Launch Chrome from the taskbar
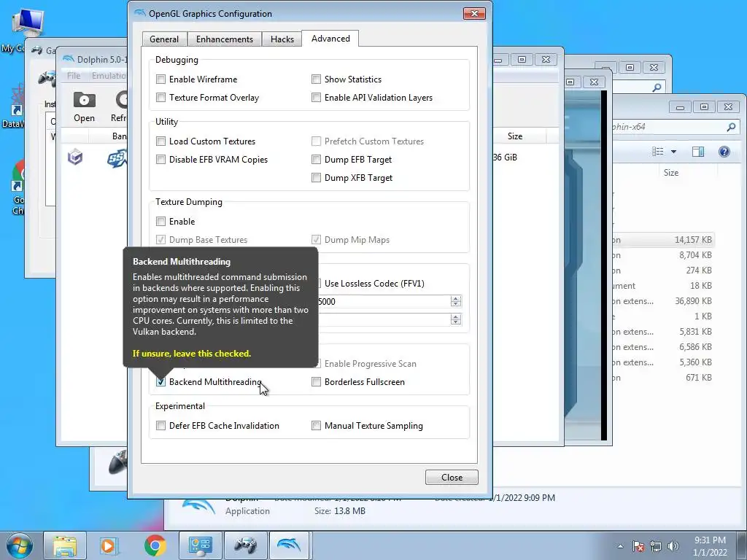 coord(155,545)
